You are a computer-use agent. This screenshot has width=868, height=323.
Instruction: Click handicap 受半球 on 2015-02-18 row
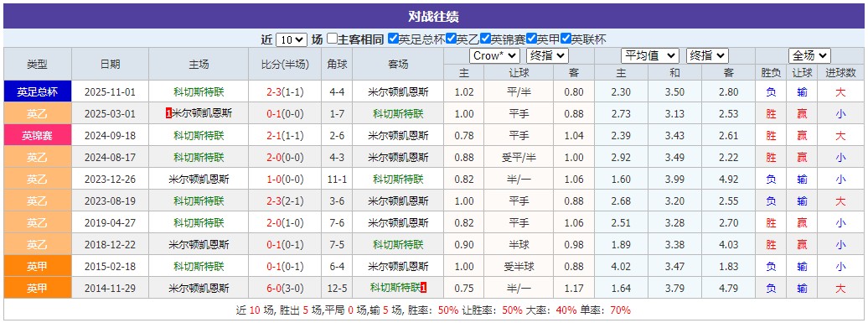point(519,267)
